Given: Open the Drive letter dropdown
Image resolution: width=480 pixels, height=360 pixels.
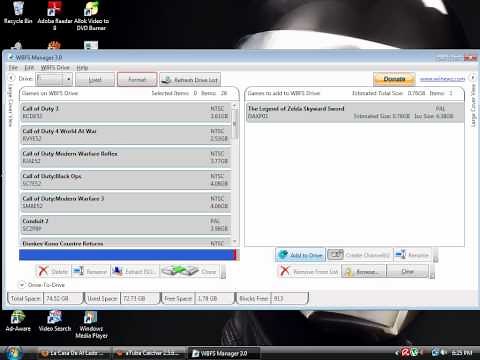Looking at the screenshot, I should (x=68, y=79).
